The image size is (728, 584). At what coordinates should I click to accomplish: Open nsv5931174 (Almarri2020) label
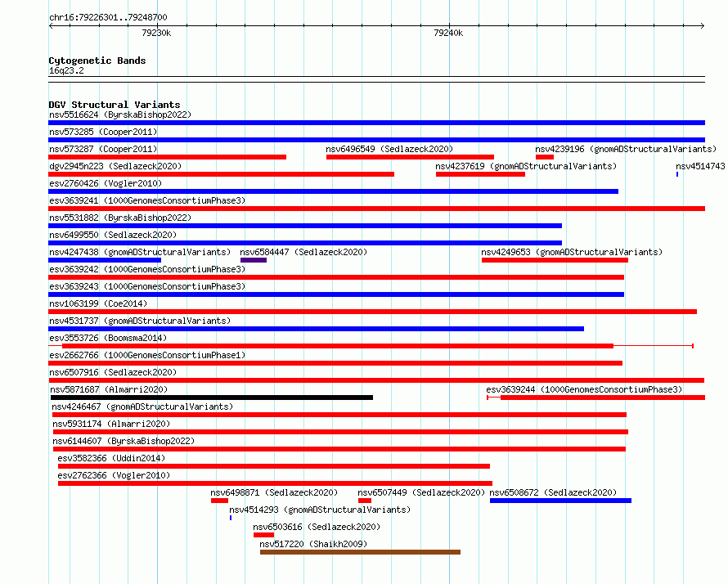click(x=111, y=424)
